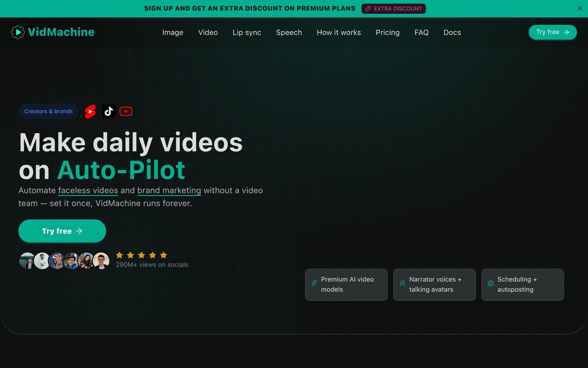Navigate to How it works
The image size is (588, 368).
[339, 32]
